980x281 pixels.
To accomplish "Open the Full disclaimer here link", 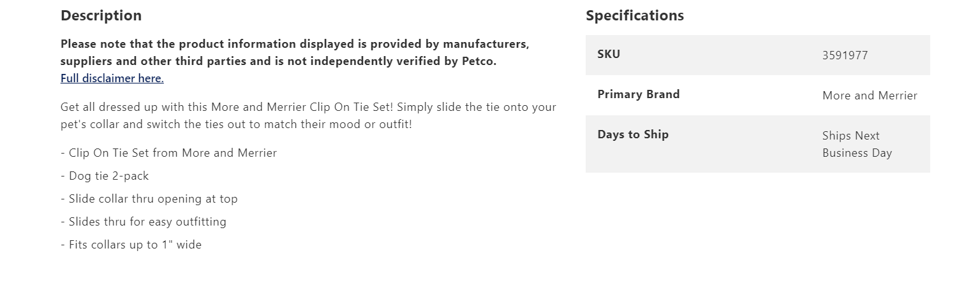I will point(112,78).
